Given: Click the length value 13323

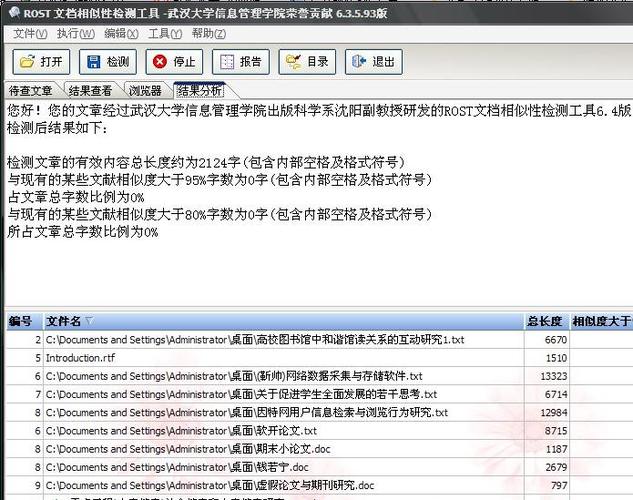Looking at the screenshot, I should coord(554,376).
